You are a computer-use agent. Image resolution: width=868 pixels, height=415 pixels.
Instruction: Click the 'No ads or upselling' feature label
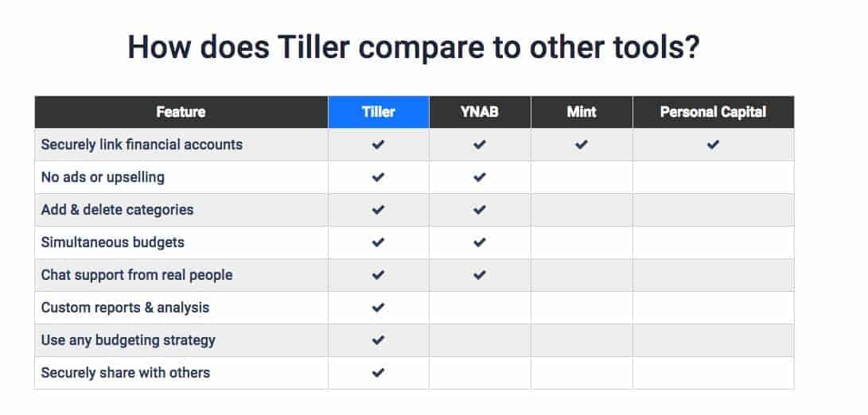coord(103,177)
